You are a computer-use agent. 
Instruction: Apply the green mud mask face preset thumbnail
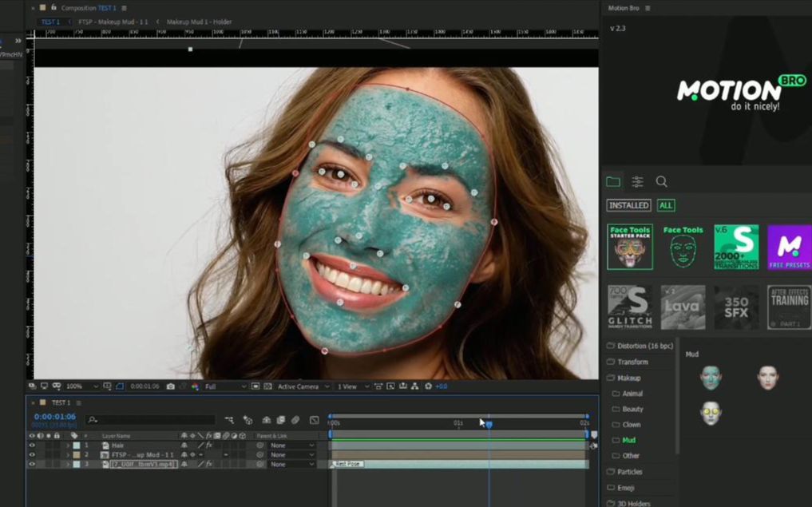click(711, 378)
